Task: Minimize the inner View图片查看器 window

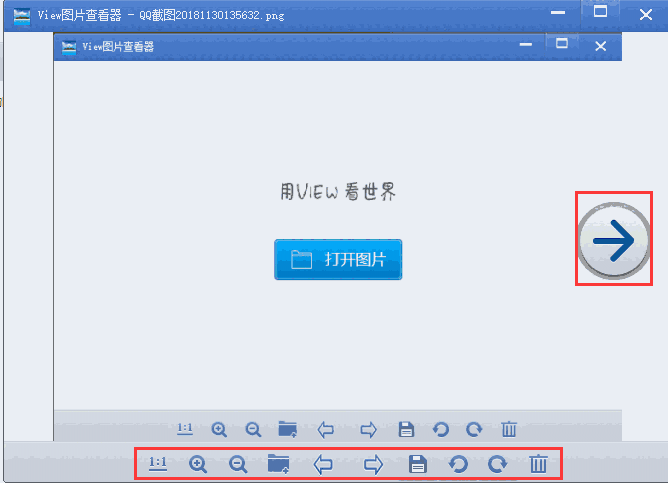Action: coord(526,44)
